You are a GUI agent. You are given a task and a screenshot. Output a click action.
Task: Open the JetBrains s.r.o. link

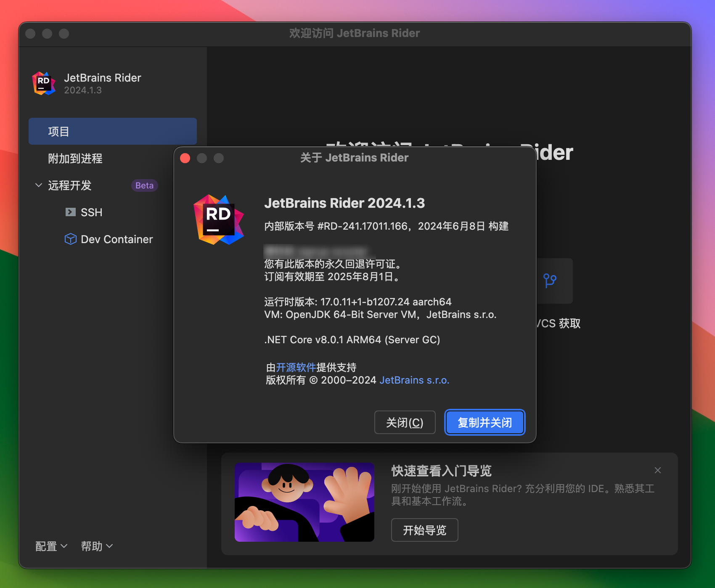pos(414,380)
